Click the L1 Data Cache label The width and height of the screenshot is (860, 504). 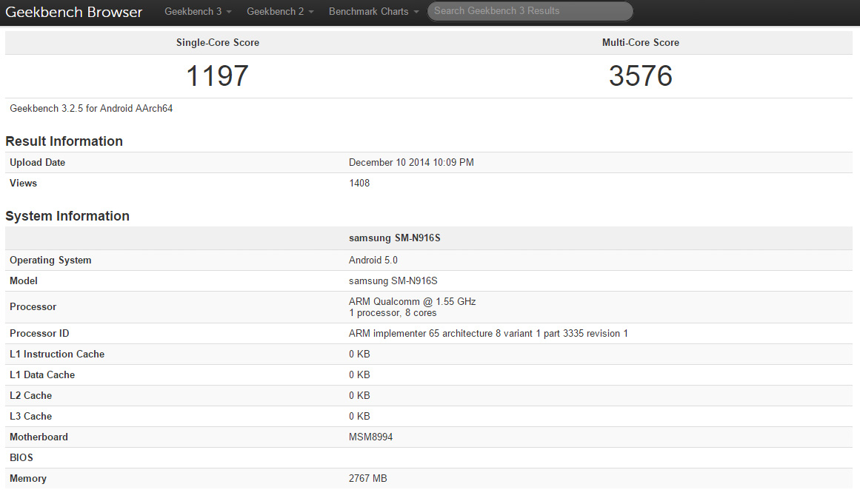[42, 375]
